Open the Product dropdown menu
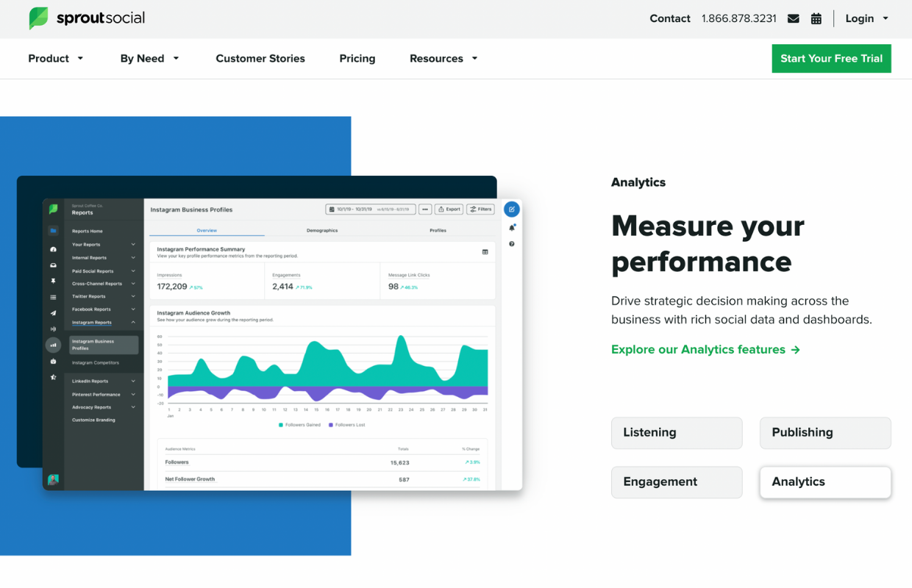This screenshot has width=912, height=588. [56, 58]
